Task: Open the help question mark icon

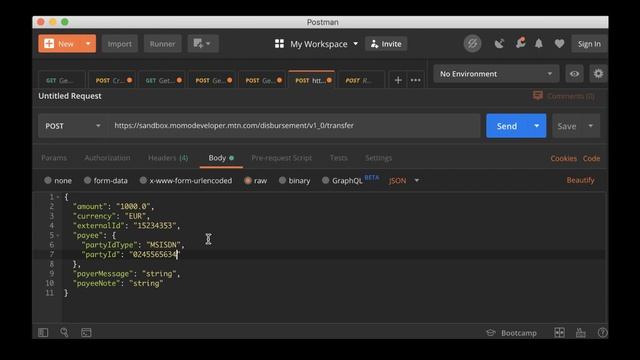Action: point(602,333)
